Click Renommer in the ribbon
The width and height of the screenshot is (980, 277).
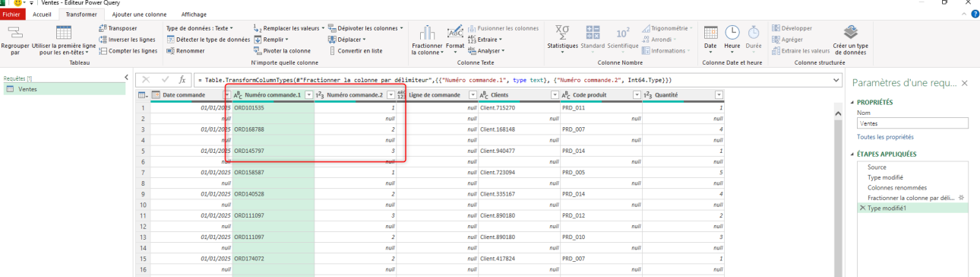[x=185, y=51]
